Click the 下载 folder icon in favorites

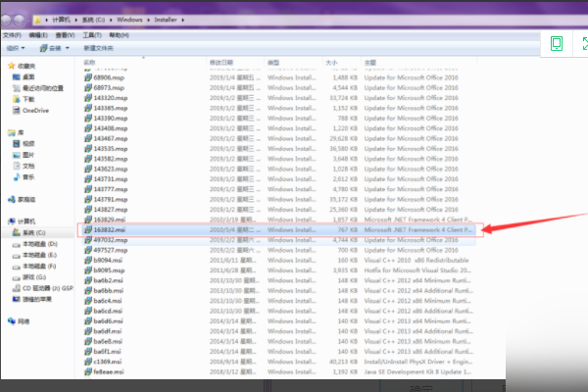[x=16, y=99]
